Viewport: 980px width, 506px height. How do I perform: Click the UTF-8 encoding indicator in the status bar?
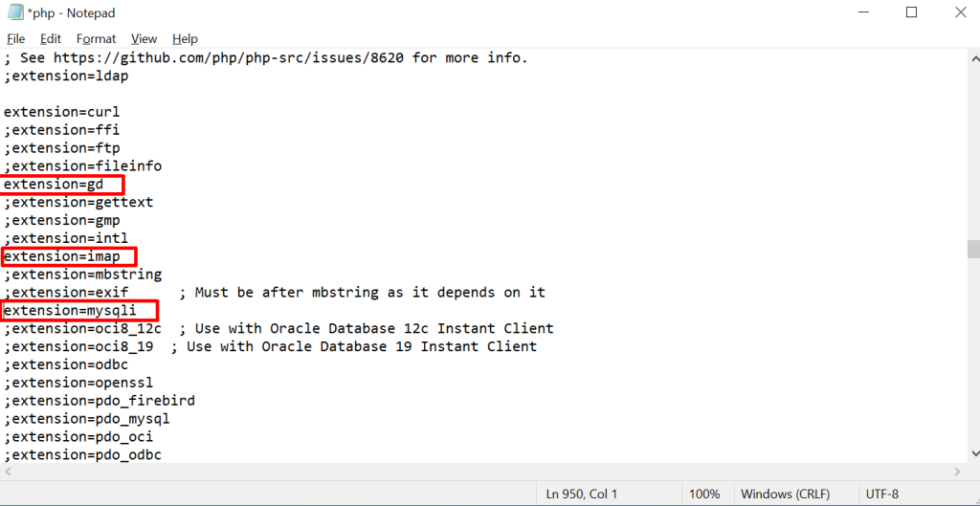(x=883, y=494)
